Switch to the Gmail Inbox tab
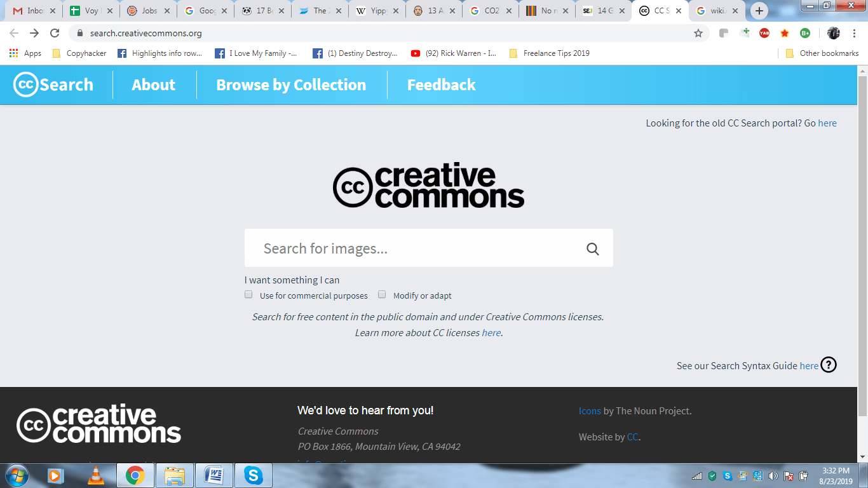Screen dimensions: 868x488 pyautogui.click(x=34, y=11)
